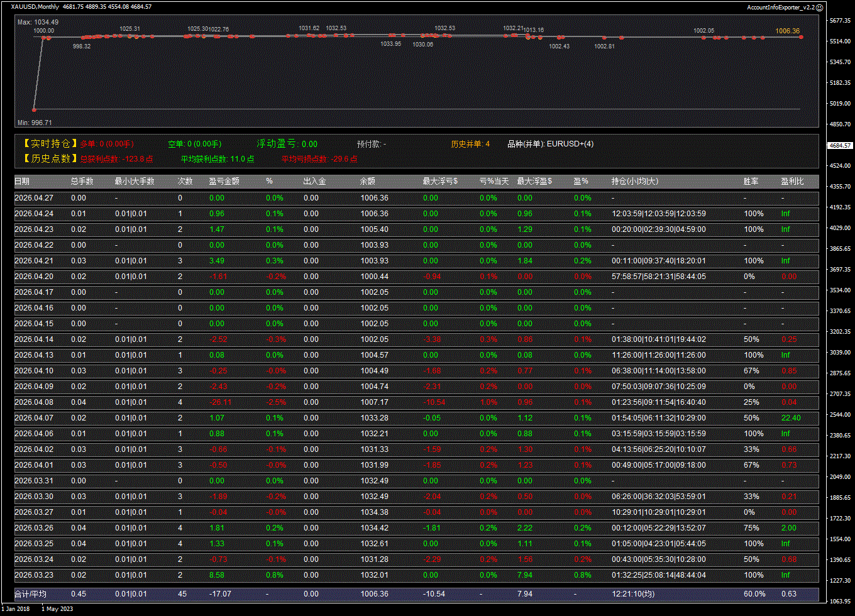Click the XAUUSD,Monthly chart title
The width and height of the screenshot is (855, 616).
pos(35,7)
